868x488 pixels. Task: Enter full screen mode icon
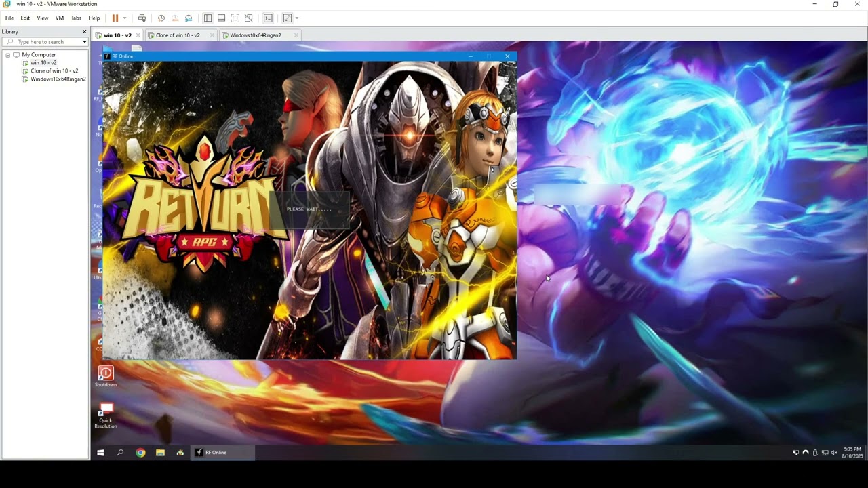[x=235, y=18]
